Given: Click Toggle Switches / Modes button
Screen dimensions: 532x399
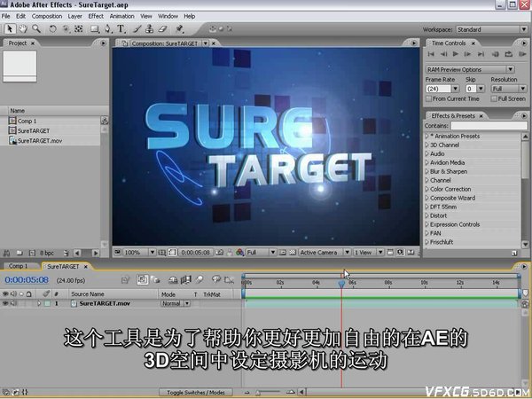Looking at the screenshot, I should [196, 393].
